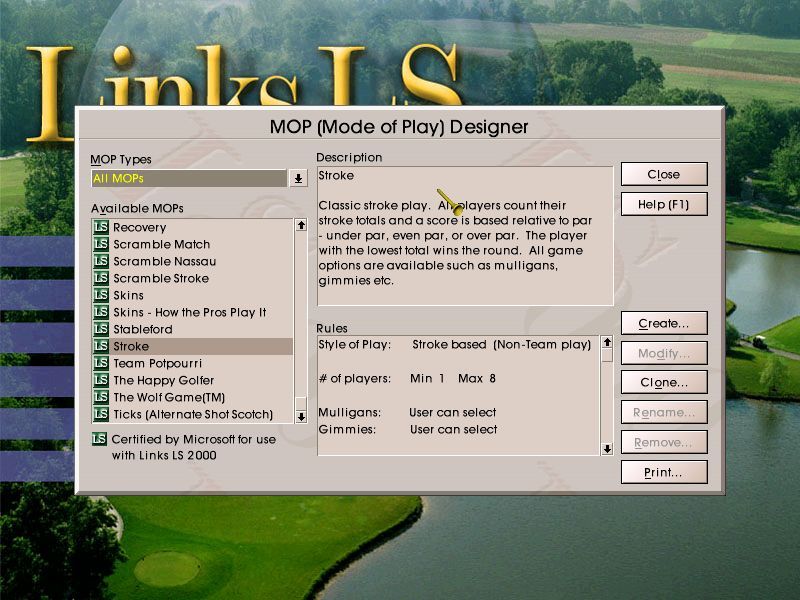Viewport: 800px width, 600px height.
Task: Click the LS icon beside Team Potpourri
Action: pos(100,363)
